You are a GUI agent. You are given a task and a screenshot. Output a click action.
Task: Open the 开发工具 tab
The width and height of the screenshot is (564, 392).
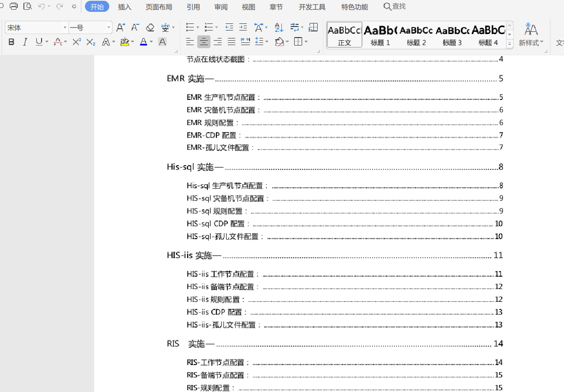[x=312, y=7]
